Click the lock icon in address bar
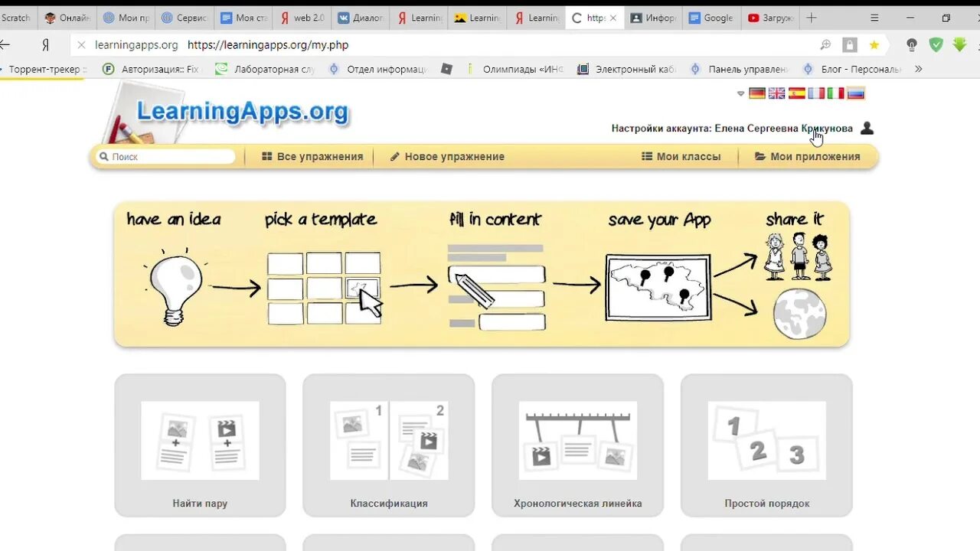Viewport: 980px width, 551px height. coord(849,45)
